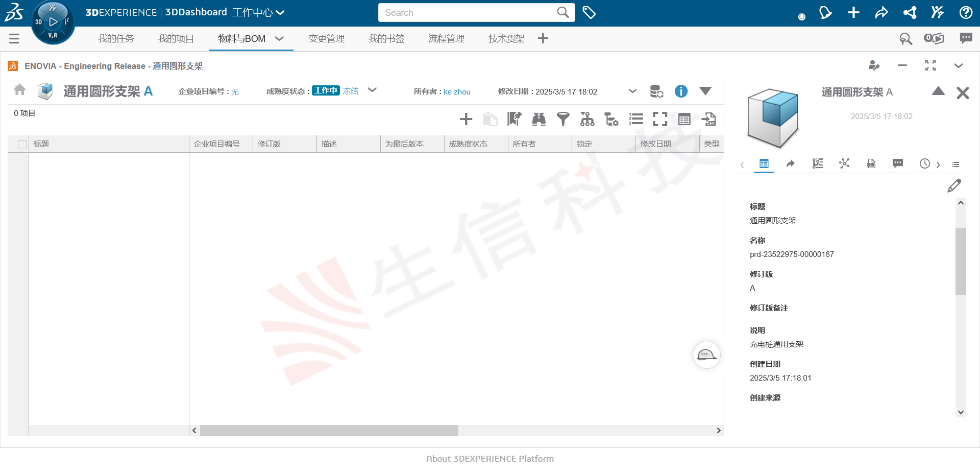Click the tree settings gear icon
Image resolution: width=980 pixels, height=470 pixels.
tap(611, 119)
